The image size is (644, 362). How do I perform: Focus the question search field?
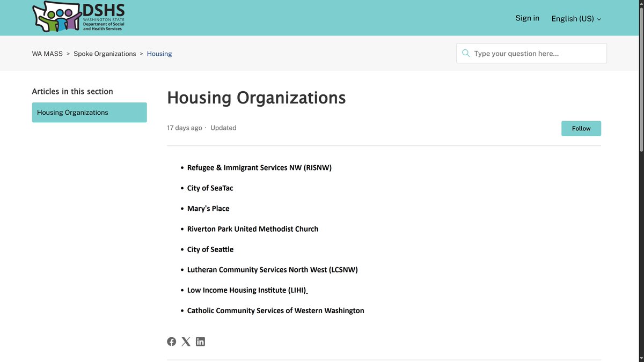point(531,53)
